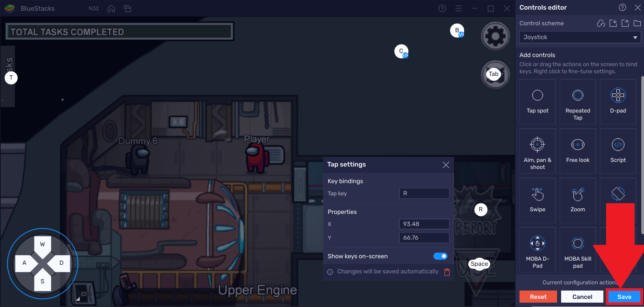Viewport: 644px width, 307px height.
Task: Minimize the BlueStacks window
Action: 475,8
